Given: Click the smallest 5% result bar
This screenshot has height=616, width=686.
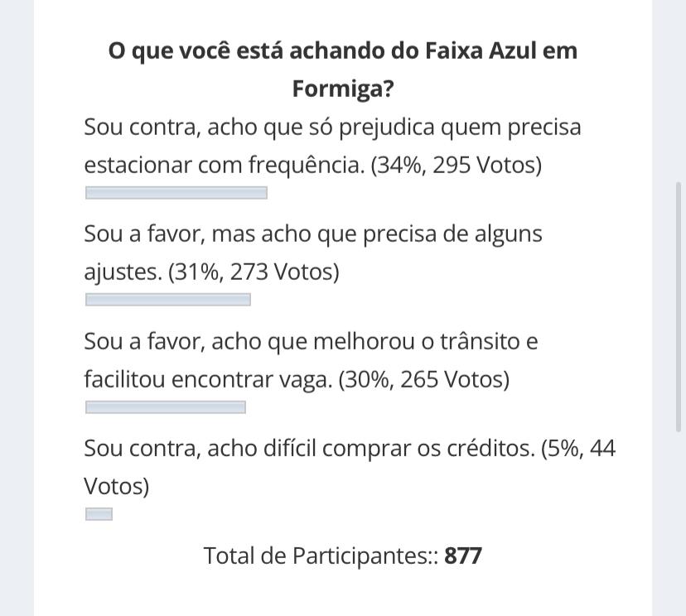Looking at the screenshot, I should pos(99,514).
